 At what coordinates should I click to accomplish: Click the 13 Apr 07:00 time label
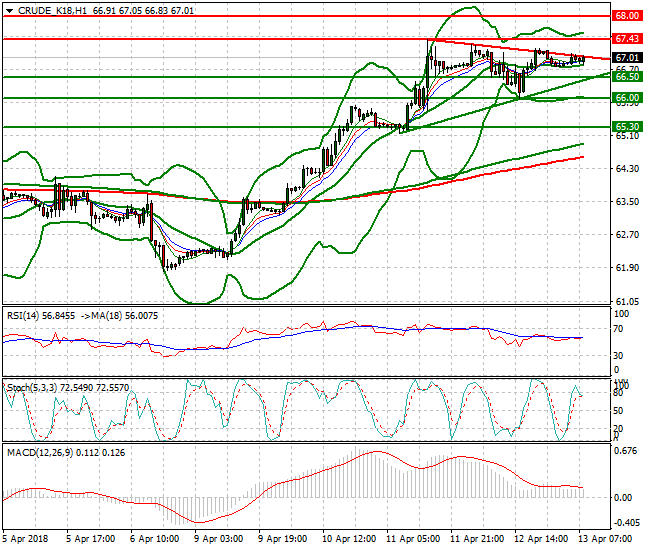(x=605, y=539)
